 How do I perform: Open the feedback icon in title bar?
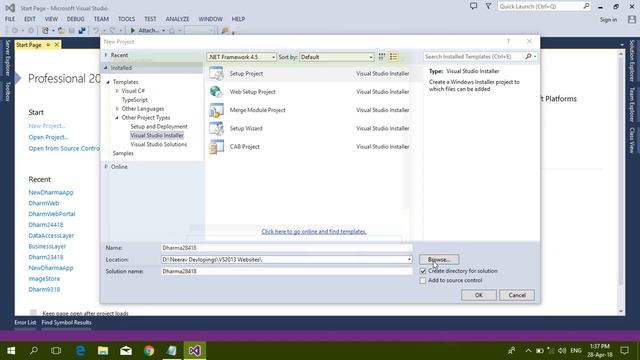coord(473,6)
